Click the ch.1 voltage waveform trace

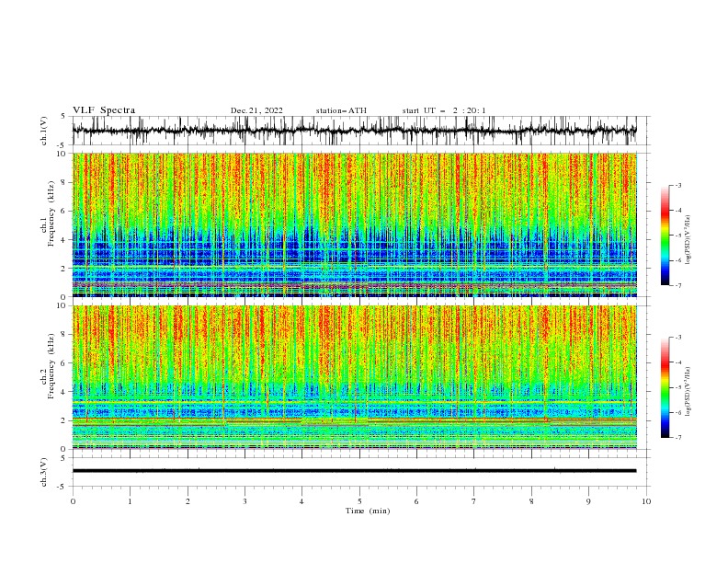point(354,131)
